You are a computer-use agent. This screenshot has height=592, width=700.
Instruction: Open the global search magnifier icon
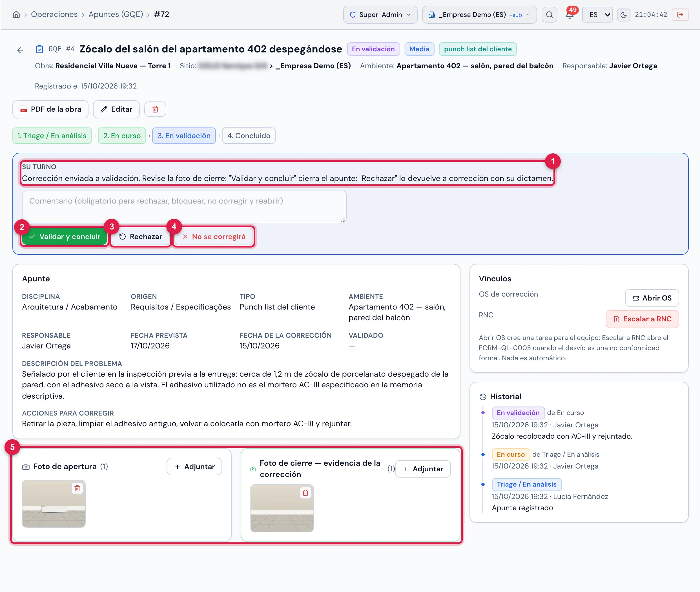coord(549,14)
